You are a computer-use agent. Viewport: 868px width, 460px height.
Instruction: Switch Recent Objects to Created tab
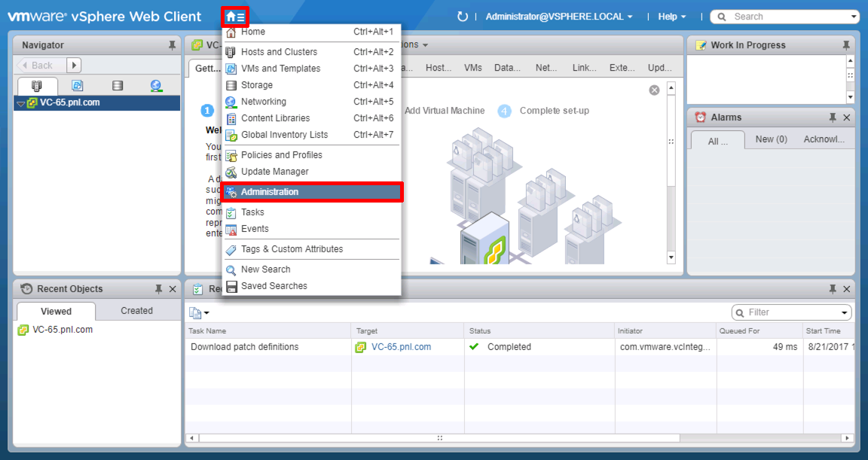[x=136, y=311]
